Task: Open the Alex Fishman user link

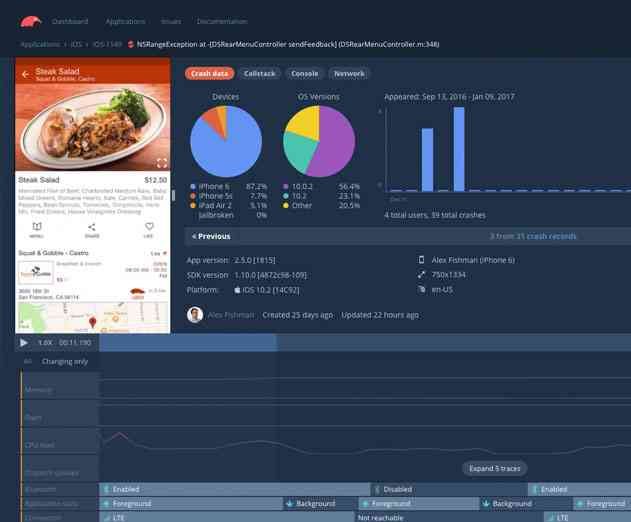Action: (231, 315)
